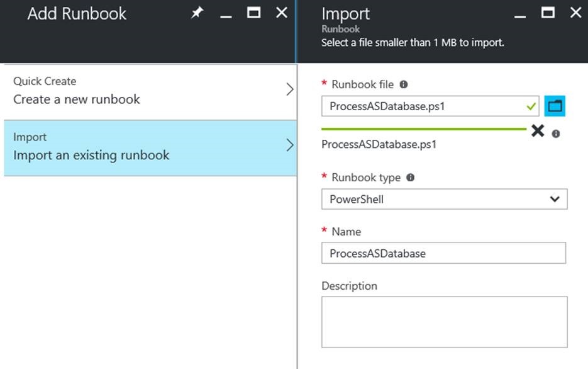Focus the Name field containing ProcessASDatabase
The image size is (588, 369).
(443, 254)
